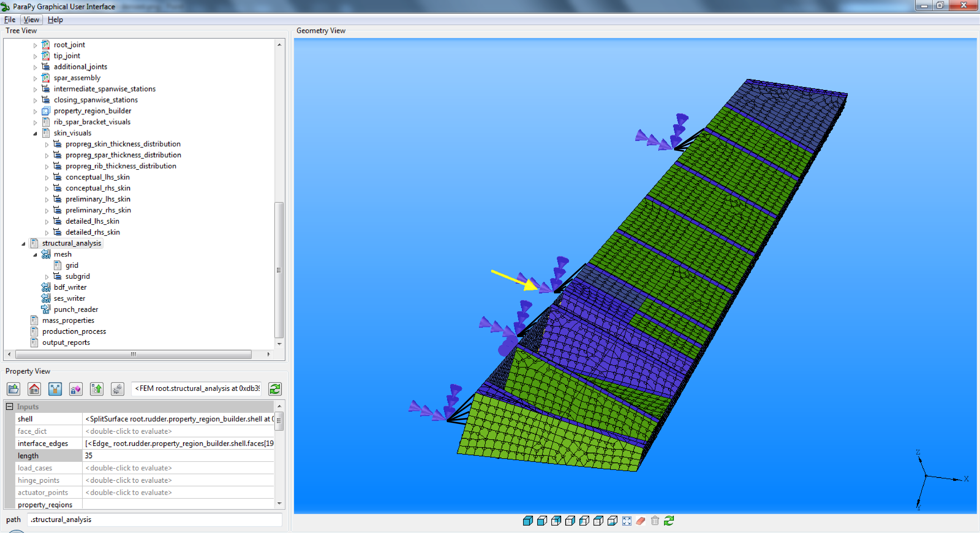Viewport: 980px width, 533px height.
Task: Select the bdf_writer tree item
Action: pos(70,287)
